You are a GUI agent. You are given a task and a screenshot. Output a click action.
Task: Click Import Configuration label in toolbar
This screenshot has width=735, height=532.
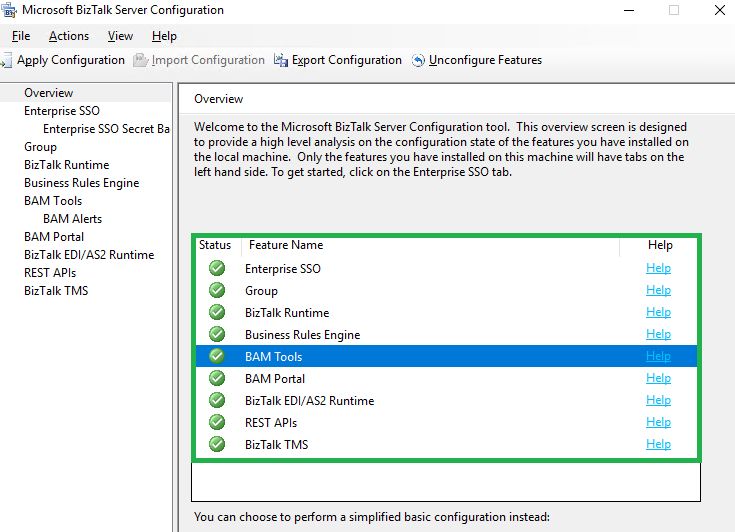click(x=208, y=60)
